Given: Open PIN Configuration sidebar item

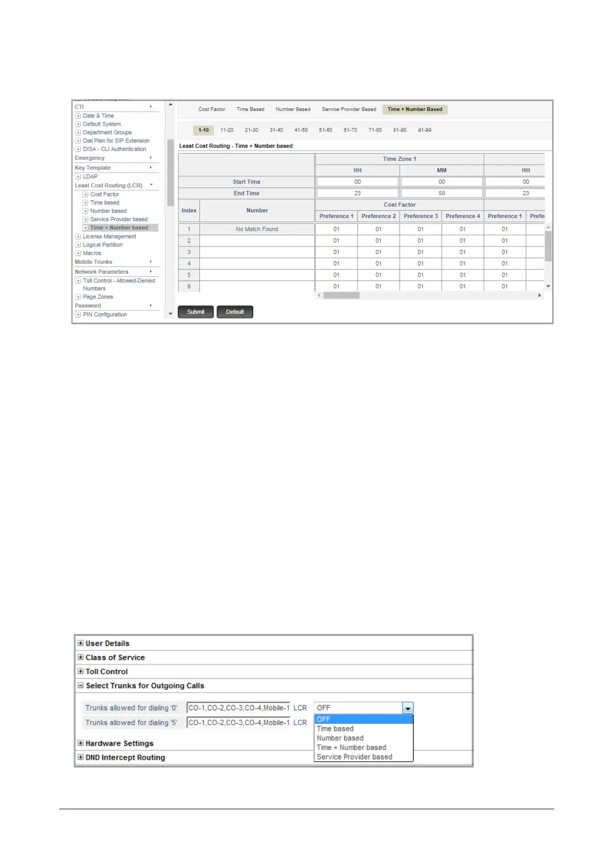Looking at the screenshot, I should pos(105,314).
